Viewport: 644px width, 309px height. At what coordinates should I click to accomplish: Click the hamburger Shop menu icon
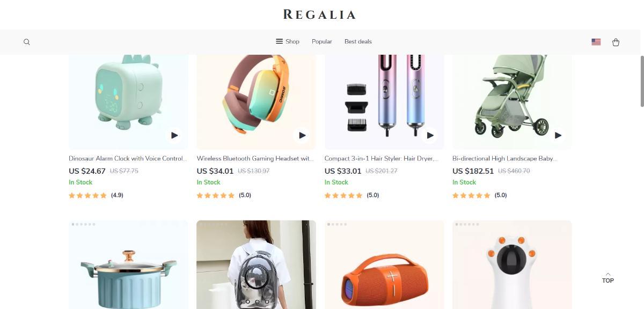(279, 41)
